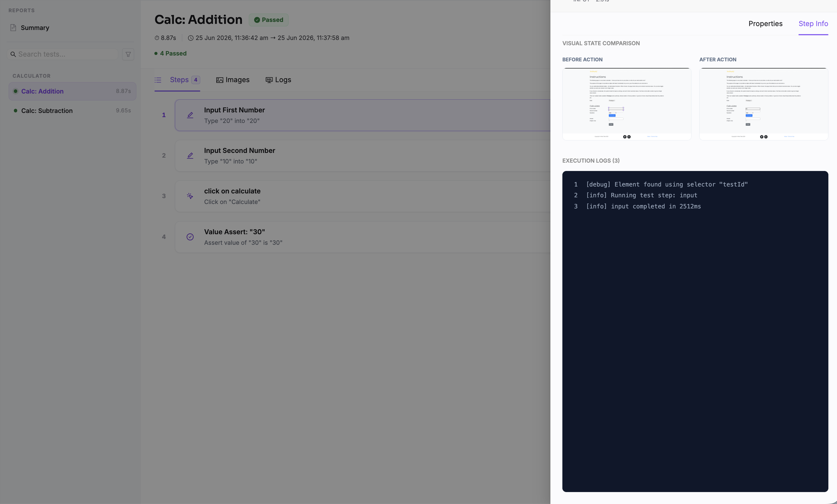
Task: Click log line Running test step: input
Action: coord(642,195)
